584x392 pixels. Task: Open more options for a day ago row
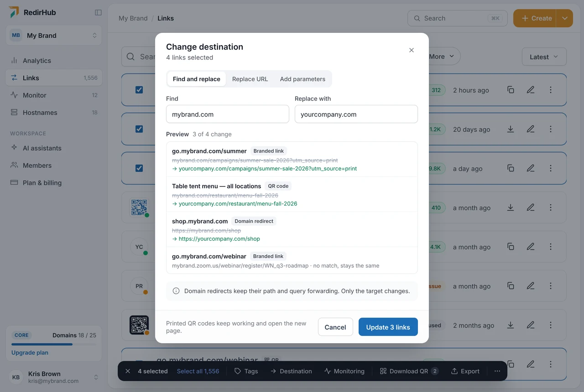click(551, 168)
